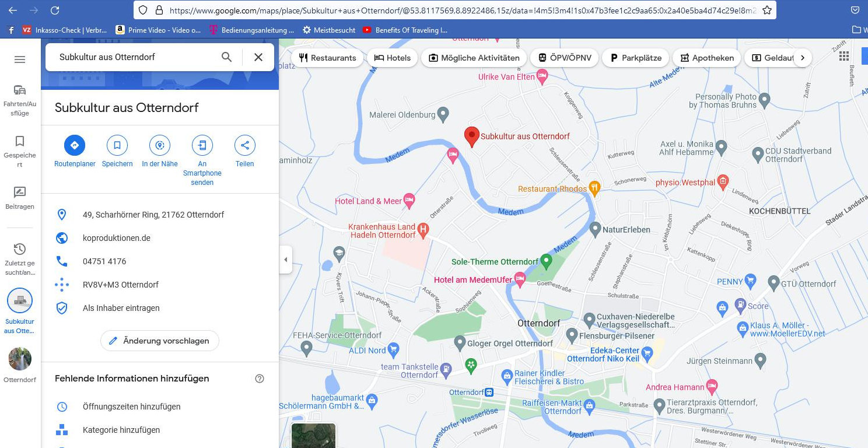Click the Ulrike Van Elten hotel marker
This screenshot has height=448, width=868.
pyautogui.click(x=542, y=75)
